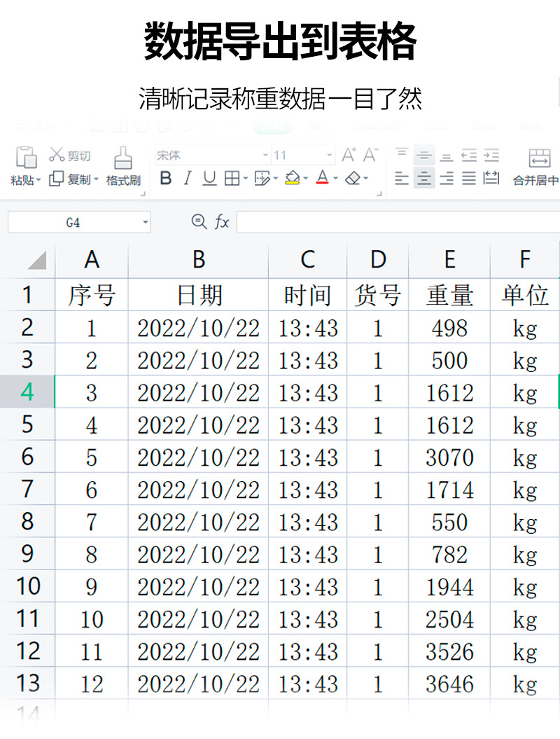Click inside the formula bar input field
This screenshot has height=739, width=560.
coord(398,222)
